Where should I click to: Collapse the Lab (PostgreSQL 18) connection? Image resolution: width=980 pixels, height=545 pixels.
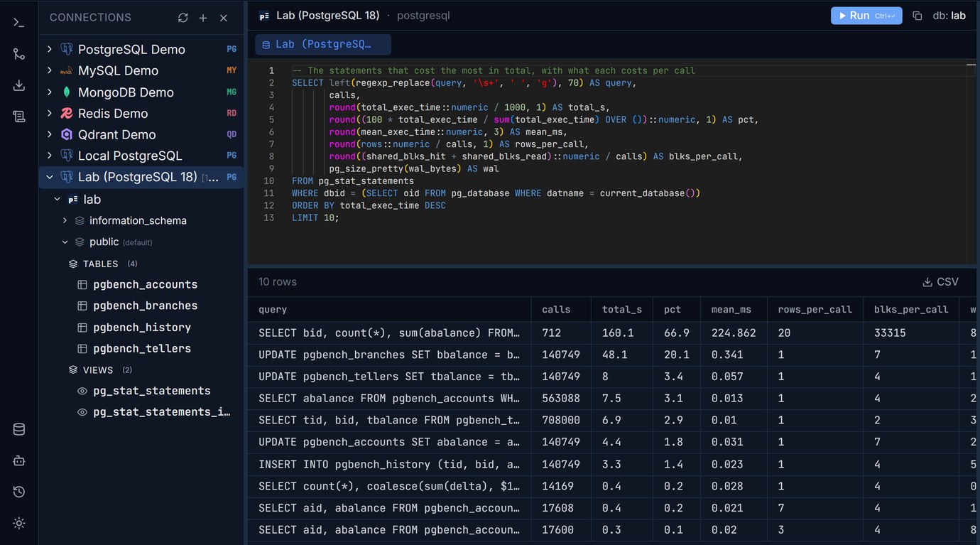50,177
